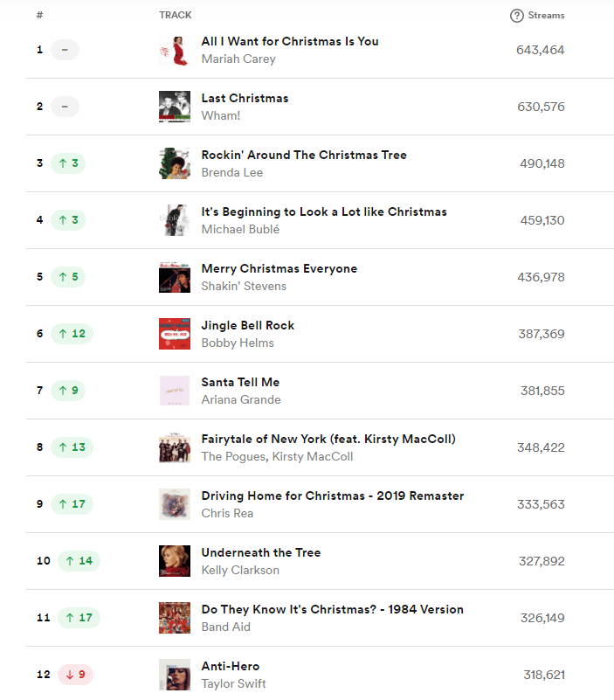
Task: Open the Chris Rea artist page
Action: [x=226, y=513]
